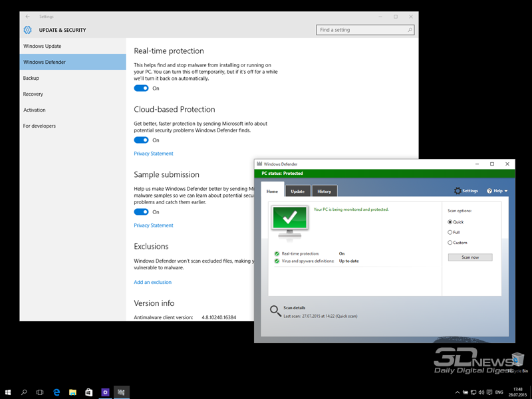Click the Scan details magnifier icon
This screenshot has width=532, height=399.
(x=275, y=311)
